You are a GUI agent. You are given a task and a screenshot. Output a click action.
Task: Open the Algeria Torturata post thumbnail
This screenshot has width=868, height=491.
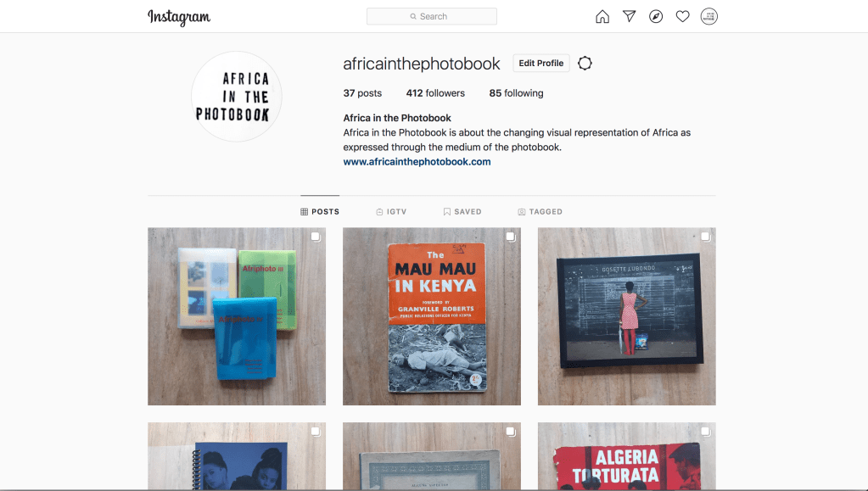(627, 456)
